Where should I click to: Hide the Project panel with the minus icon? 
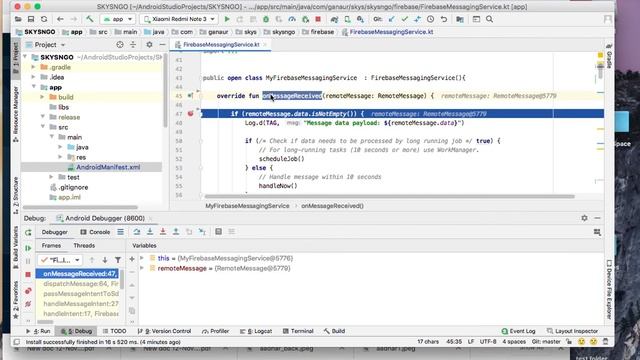pyautogui.click(x=162, y=44)
